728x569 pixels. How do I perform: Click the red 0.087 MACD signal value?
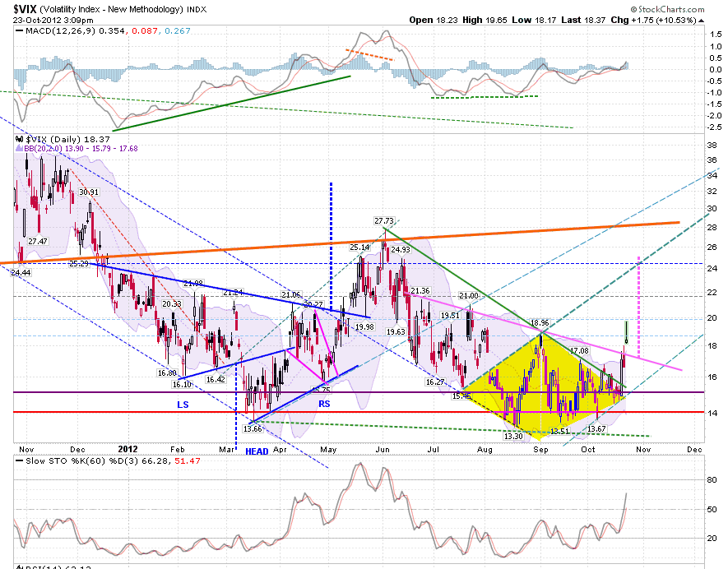pos(145,31)
